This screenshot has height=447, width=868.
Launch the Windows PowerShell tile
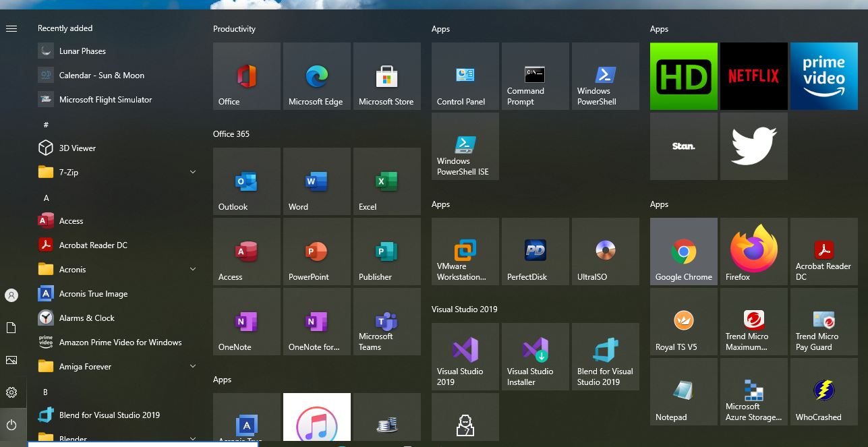[x=605, y=76]
